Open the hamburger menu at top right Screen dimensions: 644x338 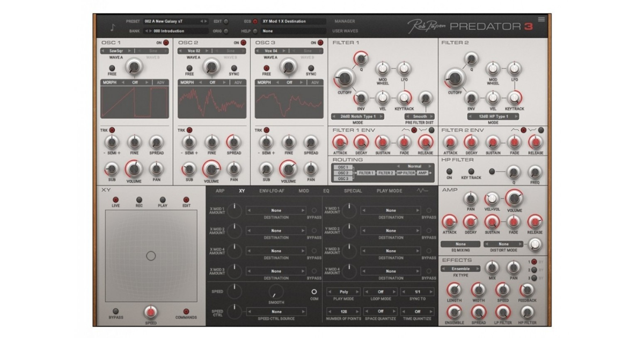pos(541,19)
